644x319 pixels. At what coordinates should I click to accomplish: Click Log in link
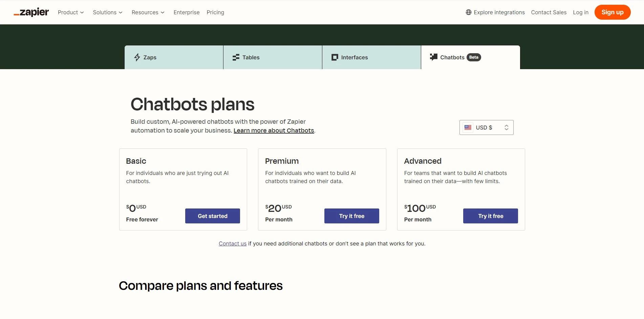coord(581,12)
